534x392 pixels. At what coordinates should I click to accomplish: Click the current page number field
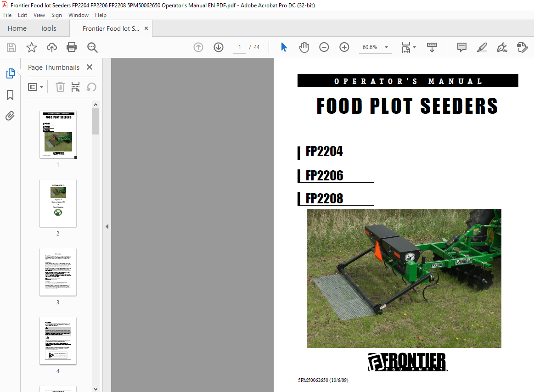click(239, 47)
